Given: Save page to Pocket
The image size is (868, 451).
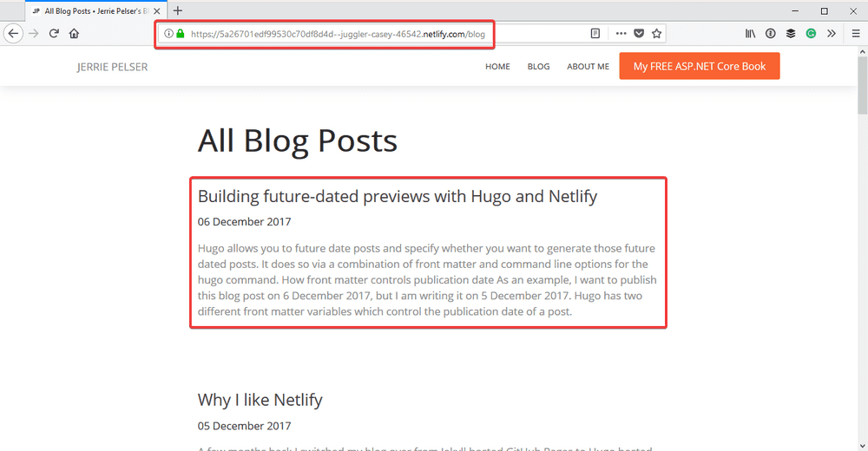Looking at the screenshot, I should [x=639, y=34].
